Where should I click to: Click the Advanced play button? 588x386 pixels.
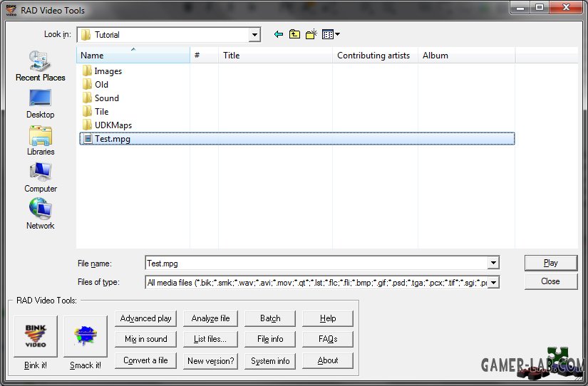coord(145,318)
